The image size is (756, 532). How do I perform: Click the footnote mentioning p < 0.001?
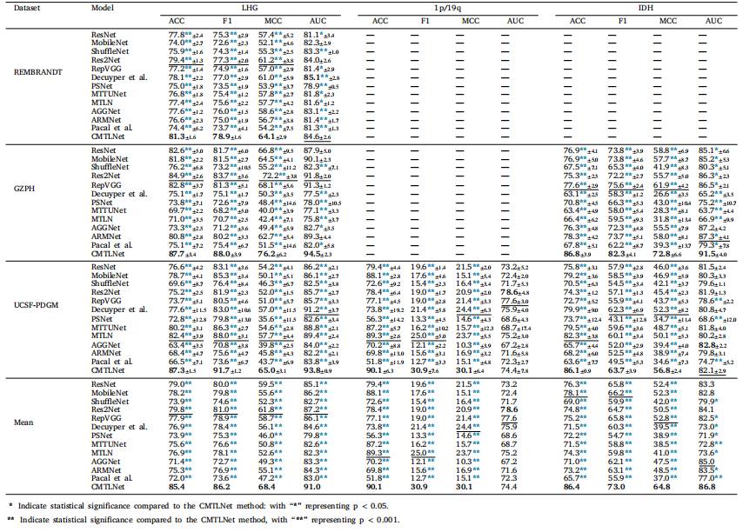click(203, 520)
